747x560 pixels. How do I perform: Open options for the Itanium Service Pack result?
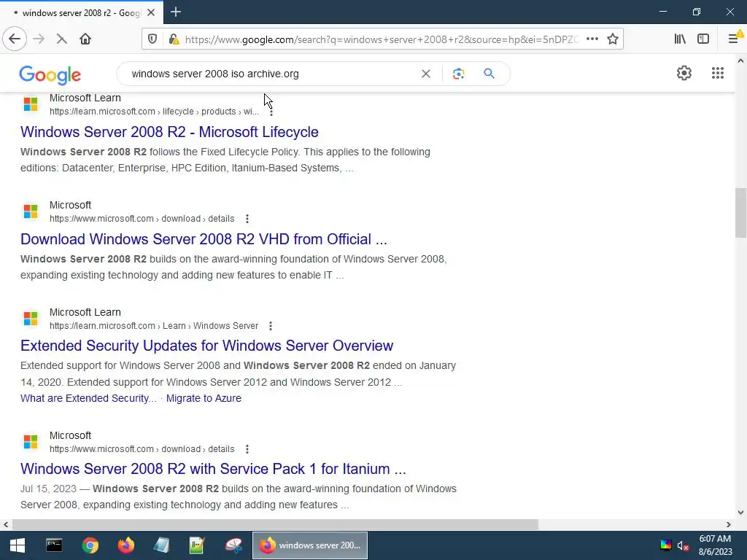pyautogui.click(x=247, y=449)
